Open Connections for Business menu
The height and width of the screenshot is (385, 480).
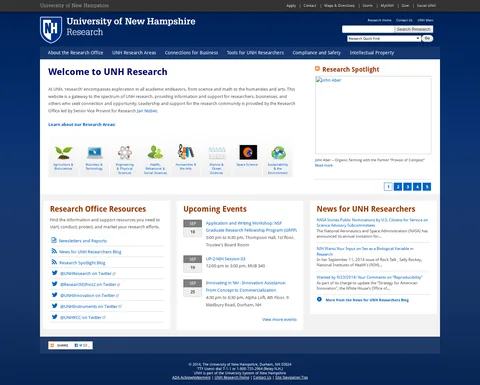point(191,53)
